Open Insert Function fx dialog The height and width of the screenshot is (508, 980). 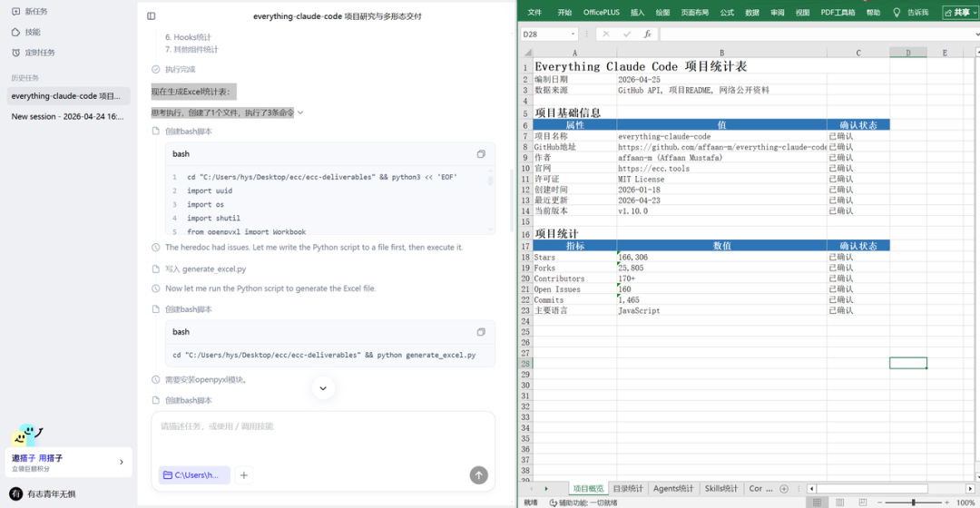(648, 34)
